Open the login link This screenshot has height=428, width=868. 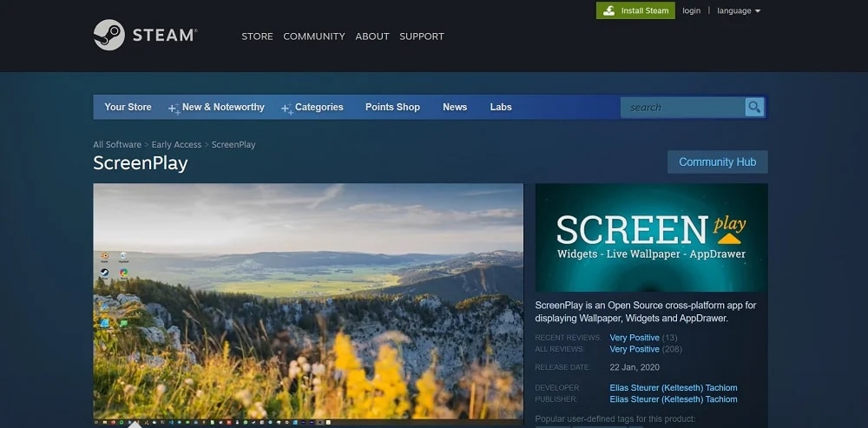692,10
